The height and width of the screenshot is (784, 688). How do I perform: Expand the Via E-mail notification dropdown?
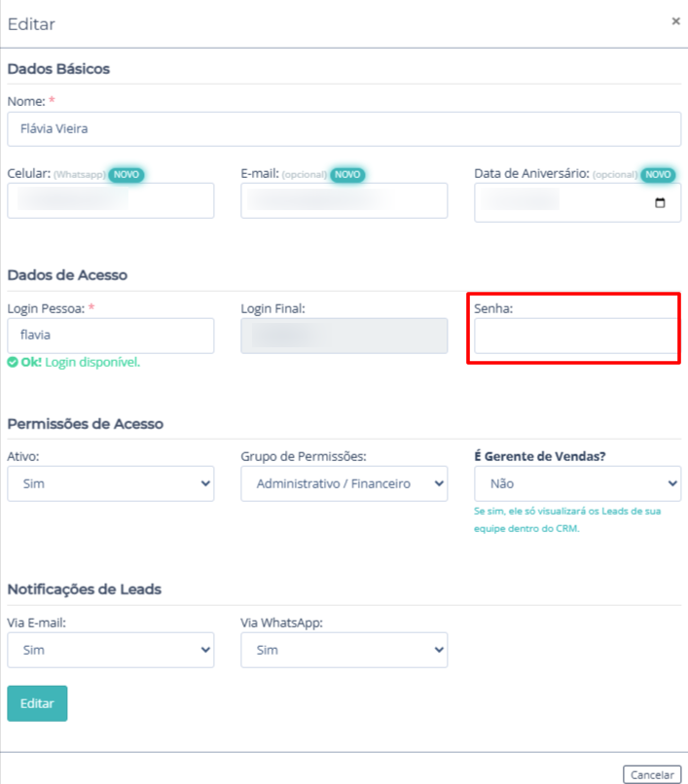pyautogui.click(x=111, y=650)
